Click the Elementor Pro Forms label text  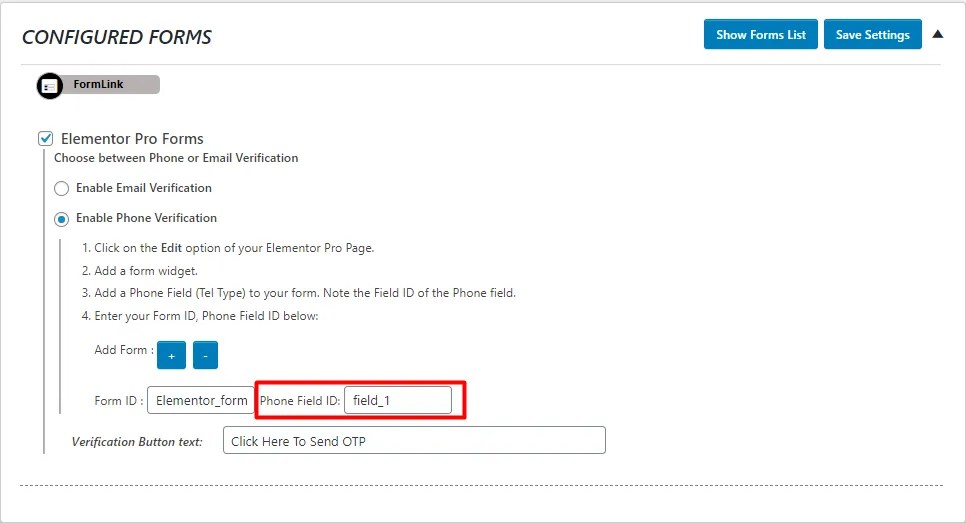point(132,139)
